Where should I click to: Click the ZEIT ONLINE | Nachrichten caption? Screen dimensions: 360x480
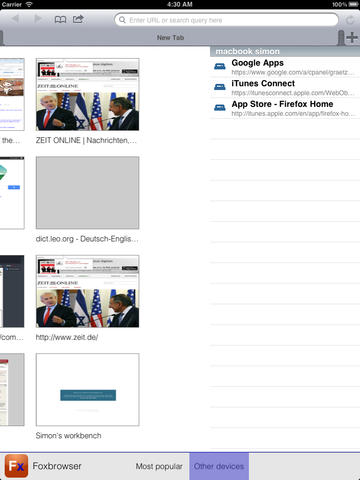point(86,140)
